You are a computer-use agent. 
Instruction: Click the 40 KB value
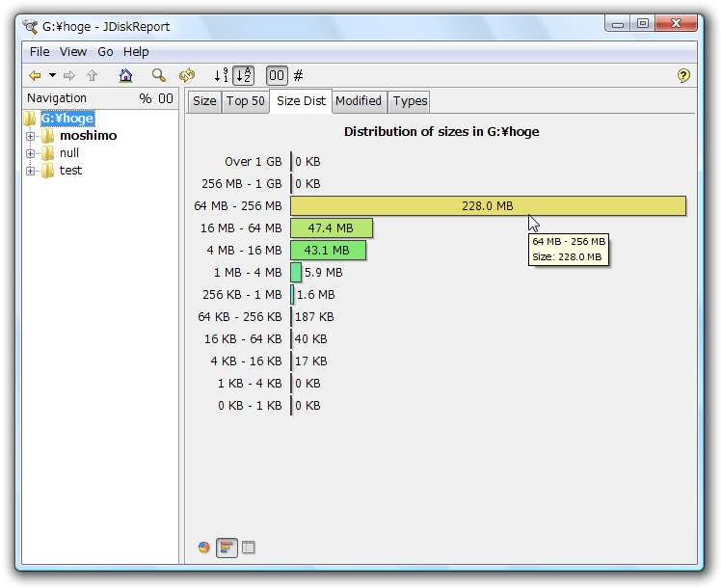[310, 339]
